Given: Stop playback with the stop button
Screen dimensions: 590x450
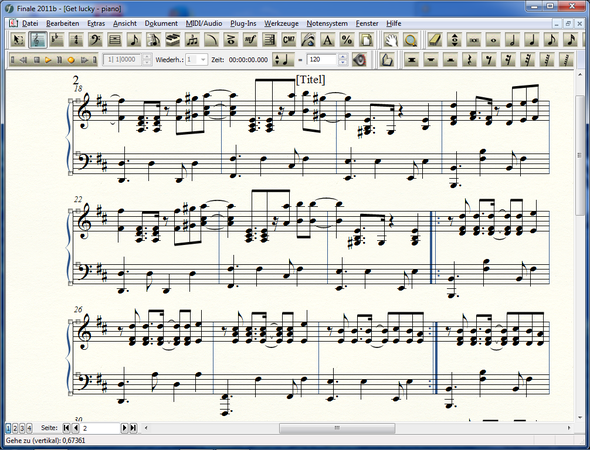Looking at the screenshot, I should coord(36,60).
